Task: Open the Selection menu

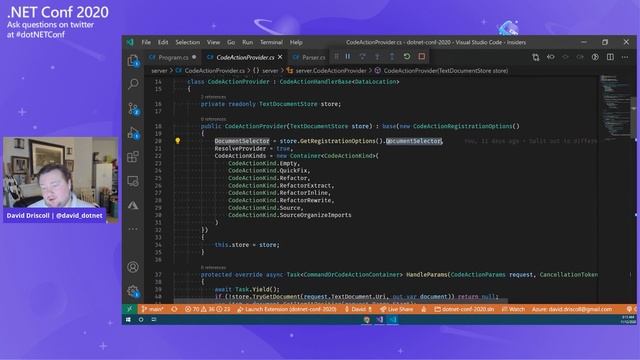Action: pos(188,42)
